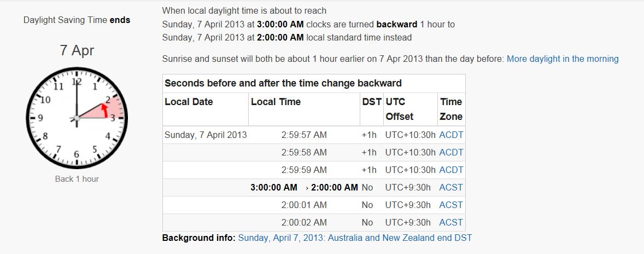This screenshot has width=644, height=254.
Task: Open the Australia and New Zealand end DST link
Action: pyautogui.click(x=355, y=238)
